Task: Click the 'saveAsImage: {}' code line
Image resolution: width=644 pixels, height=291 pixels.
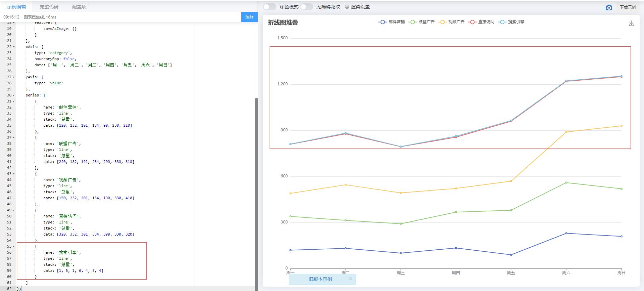Action: coord(60,29)
